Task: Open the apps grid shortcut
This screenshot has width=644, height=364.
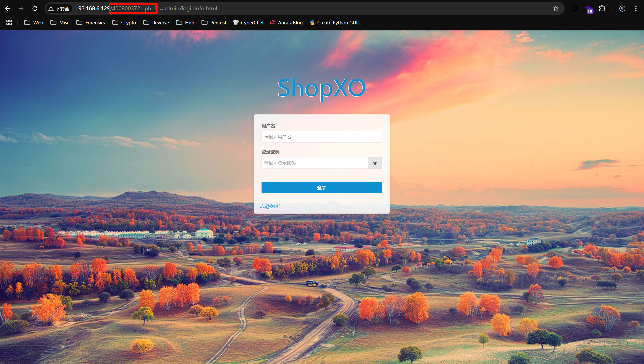Action: click(9, 23)
